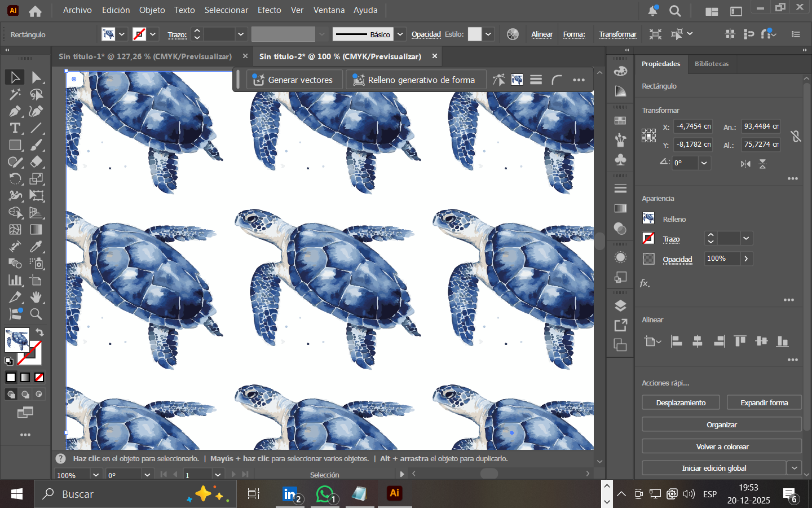Image resolution: width=812 pixels, height=508 pixels.
Task: Select the Eraser tool
Action: click(x=37, y=162)
